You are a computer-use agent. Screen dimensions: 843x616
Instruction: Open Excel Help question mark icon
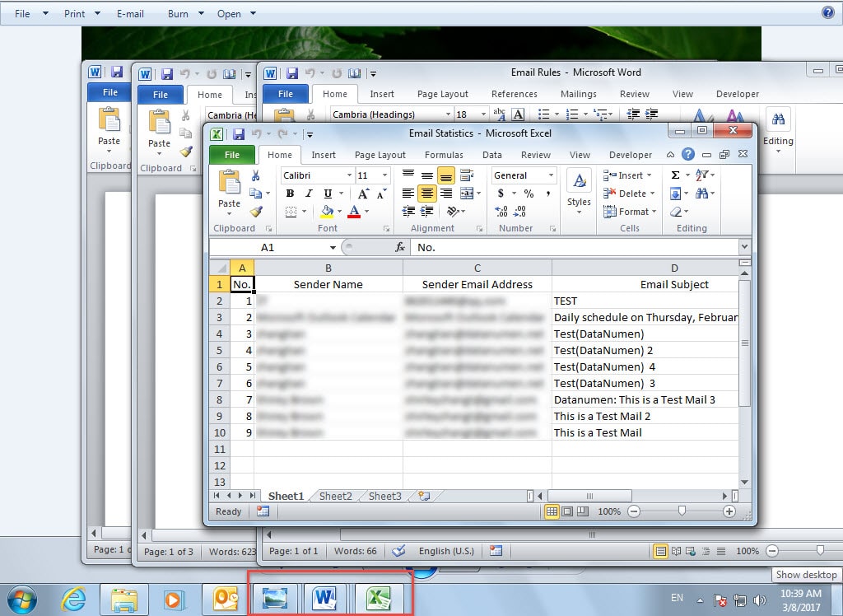click(687, 154)
